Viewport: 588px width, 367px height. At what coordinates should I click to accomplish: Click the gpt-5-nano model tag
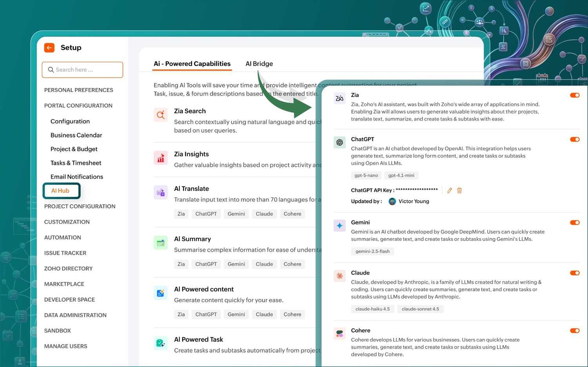coord(366,175)
